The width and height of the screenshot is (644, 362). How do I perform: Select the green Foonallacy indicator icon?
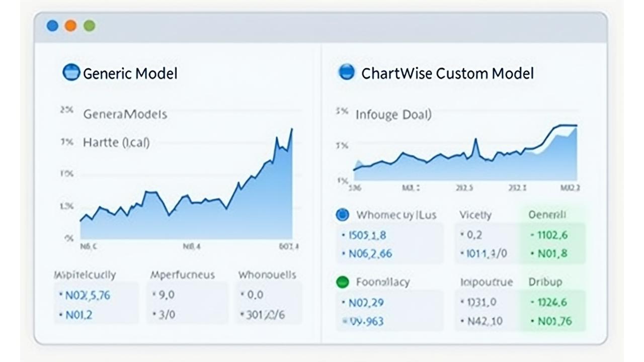(x=342, y=282)
